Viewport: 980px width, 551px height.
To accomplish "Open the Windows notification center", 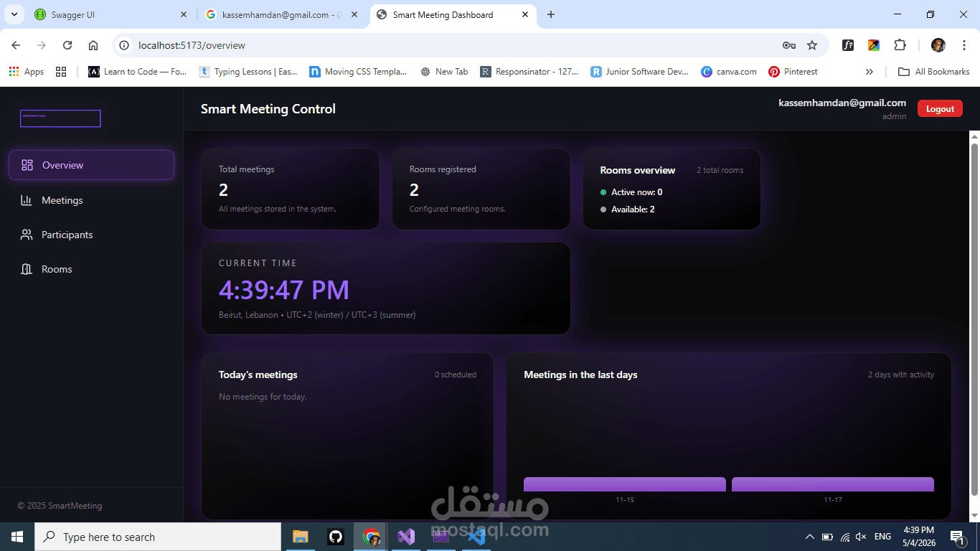I will click(958, 537).
